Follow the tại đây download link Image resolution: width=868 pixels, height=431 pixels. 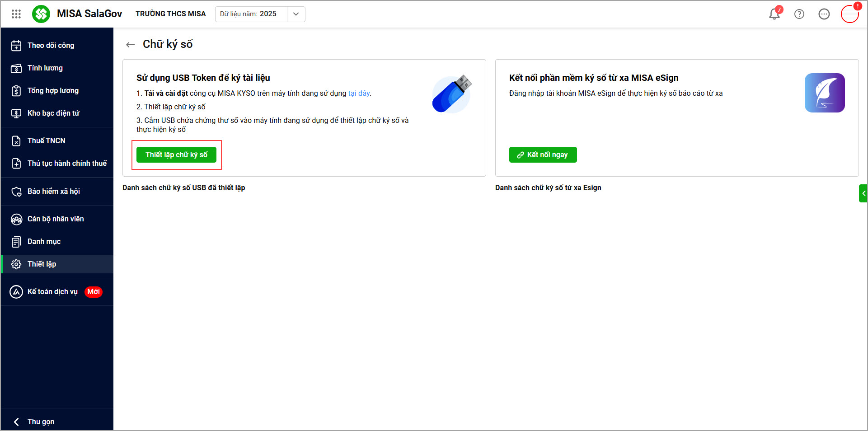click(x=359, y=93)
